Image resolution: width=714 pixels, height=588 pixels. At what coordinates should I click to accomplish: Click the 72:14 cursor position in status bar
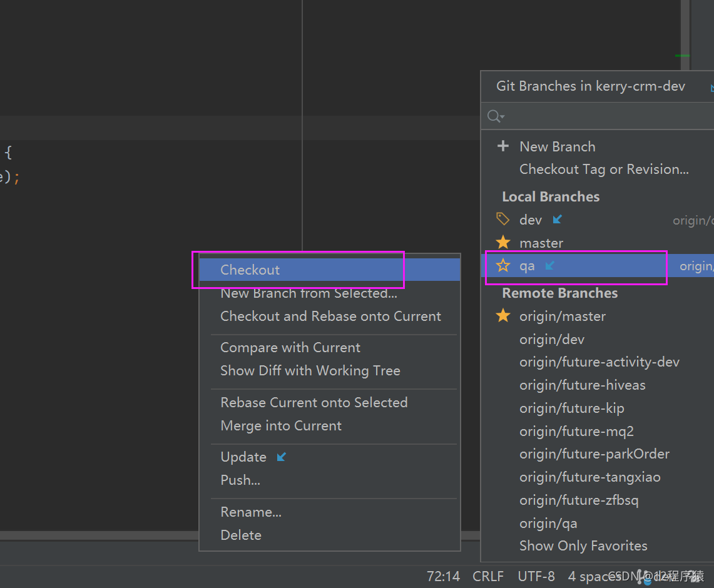[442, 577]
